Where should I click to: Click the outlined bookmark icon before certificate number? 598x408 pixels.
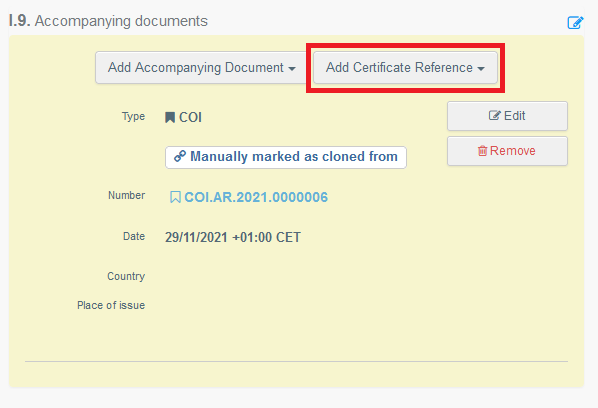[175, 197]
